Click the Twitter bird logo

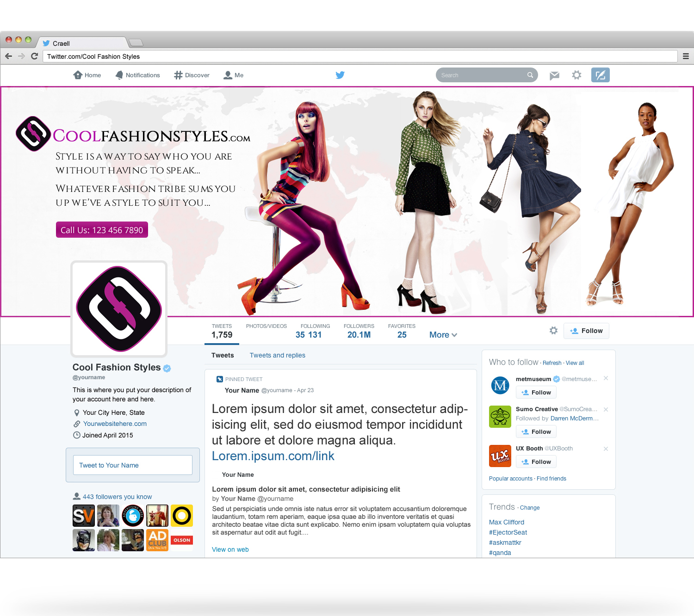340,74
